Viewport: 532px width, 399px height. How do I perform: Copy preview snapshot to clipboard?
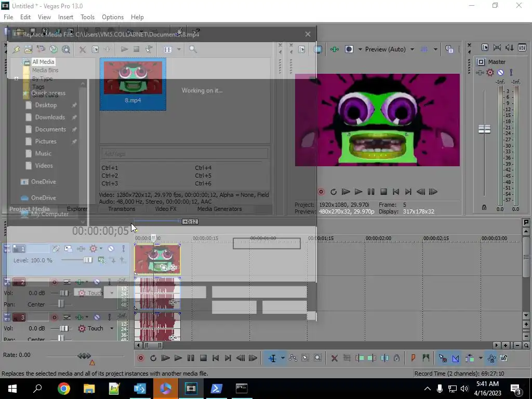click(449, 49)
